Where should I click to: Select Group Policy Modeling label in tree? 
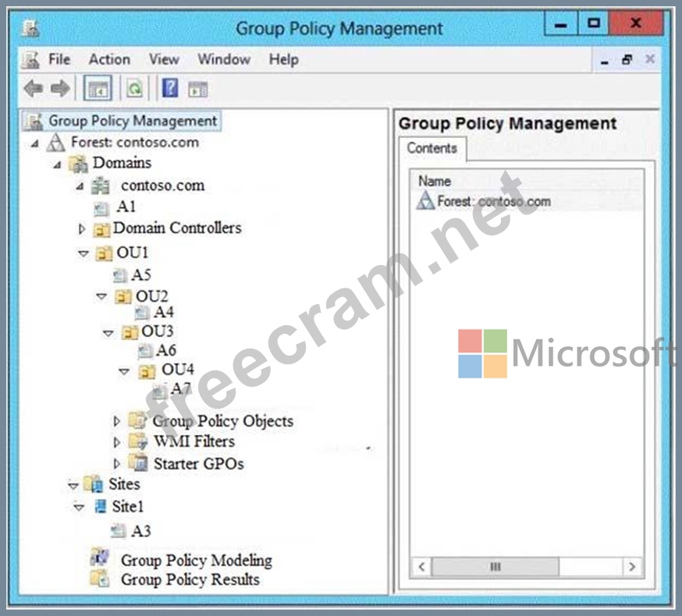[197, 561]
